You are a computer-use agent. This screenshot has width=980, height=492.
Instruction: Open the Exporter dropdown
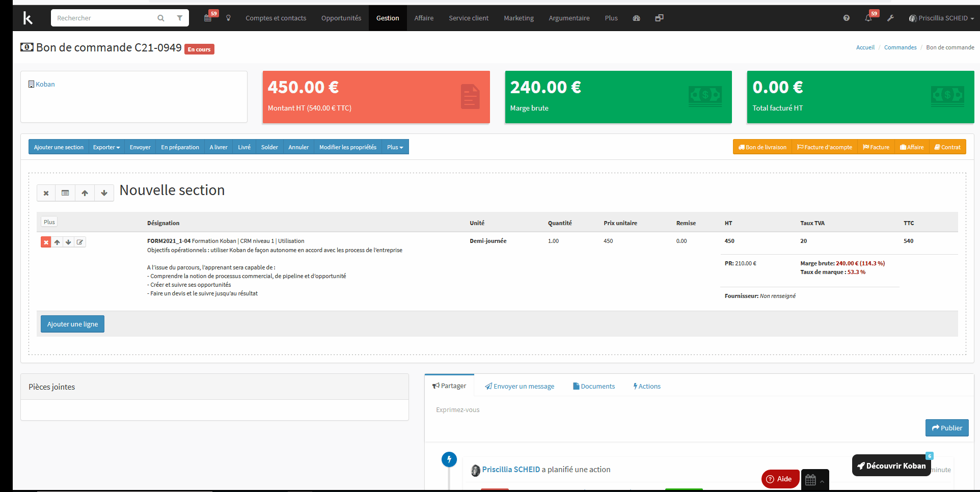[106, 147]
